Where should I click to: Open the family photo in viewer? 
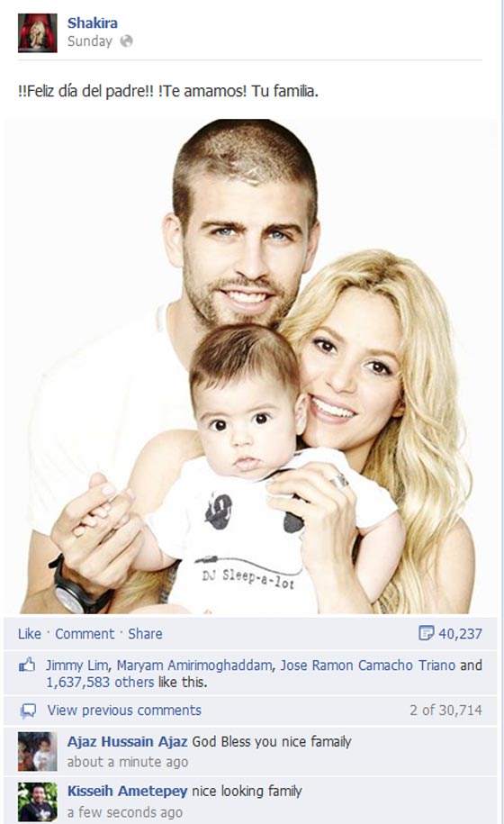[x=250, y=367]
